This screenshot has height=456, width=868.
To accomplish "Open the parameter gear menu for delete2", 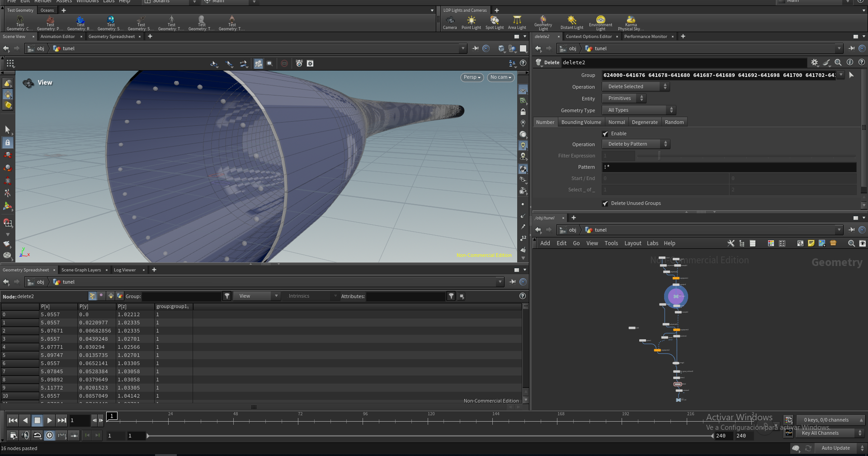I will [815, 62].
